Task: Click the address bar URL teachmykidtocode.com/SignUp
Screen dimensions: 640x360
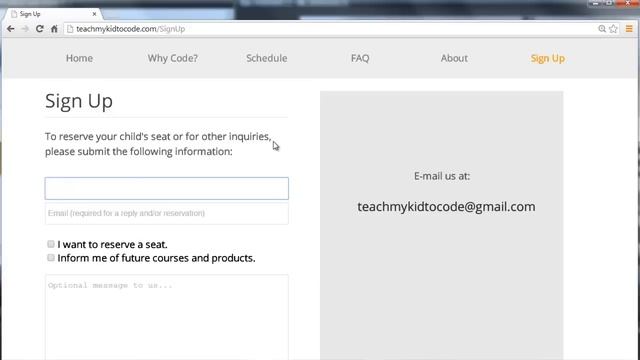Action: point(131,29)
